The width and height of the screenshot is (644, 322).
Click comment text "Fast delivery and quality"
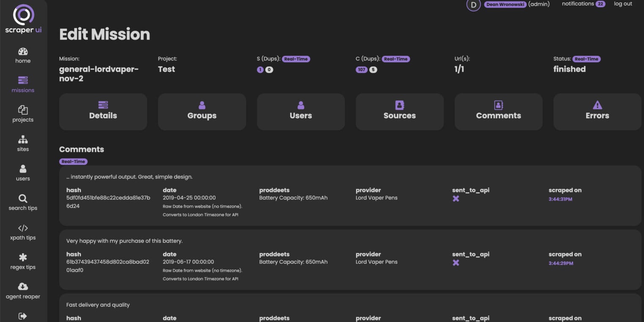coord(98,305)
